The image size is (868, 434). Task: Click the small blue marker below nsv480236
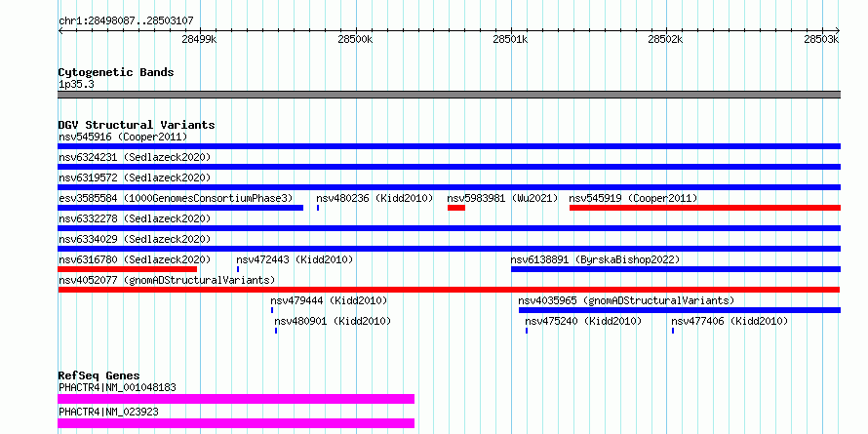coord(318,208)
